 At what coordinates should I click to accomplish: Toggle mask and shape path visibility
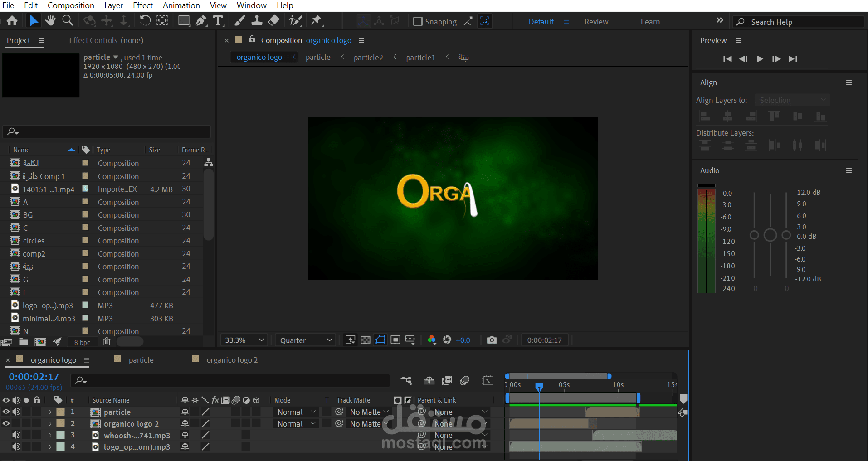pyautogui.click(x=380, y=340)
